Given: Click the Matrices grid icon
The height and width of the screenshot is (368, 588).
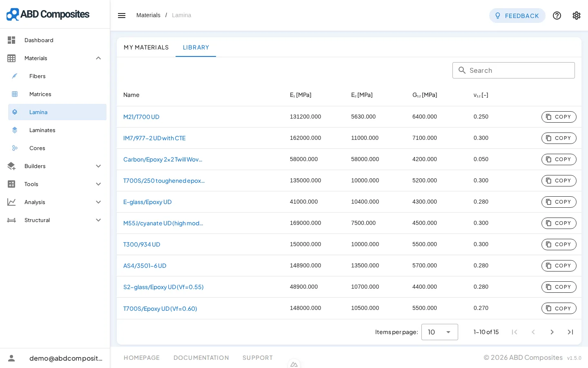Looking at the screenshot, I should [x=15, y=94].
